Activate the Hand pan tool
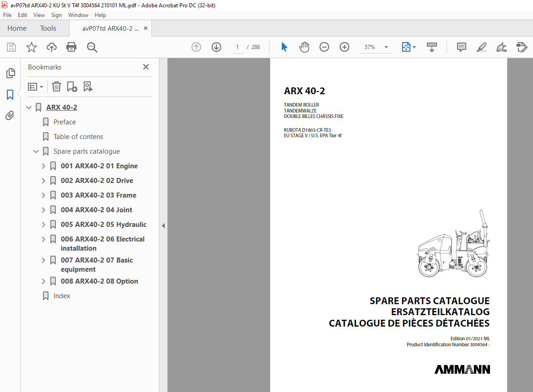533x392 pixels. pos(304,47)
